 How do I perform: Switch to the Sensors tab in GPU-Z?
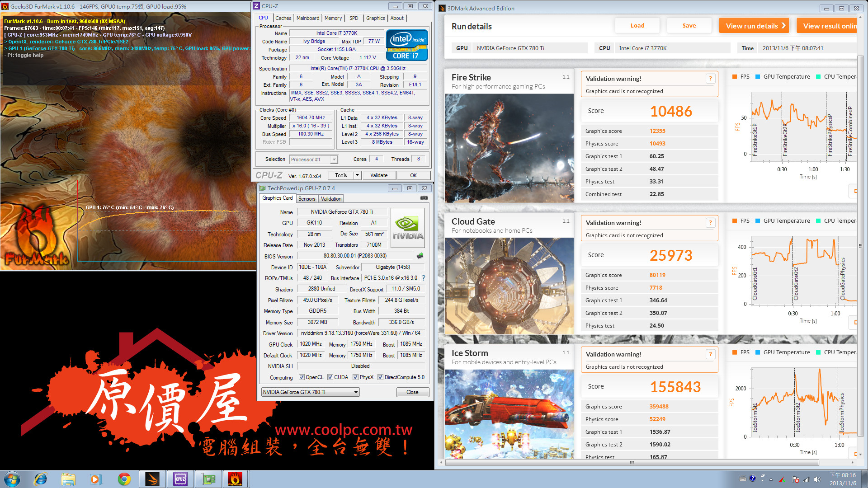pos(307,199)
